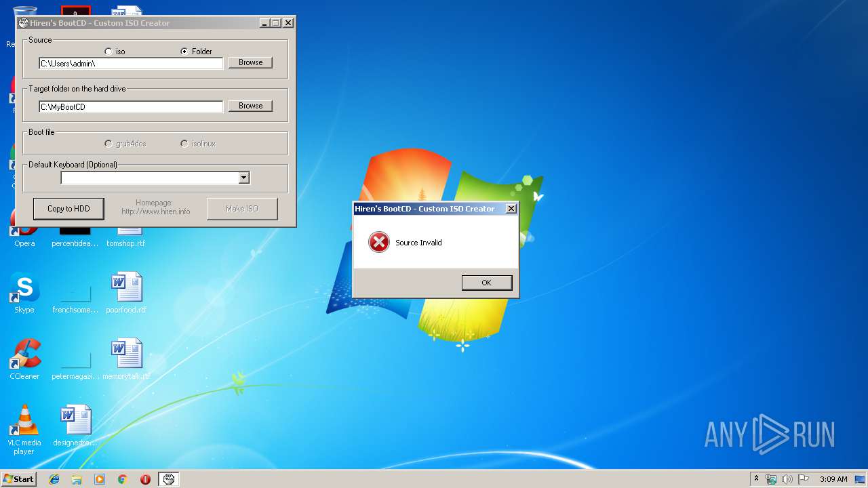
Task: Browse for the Target folder
Action: click(x=250, y=106)
